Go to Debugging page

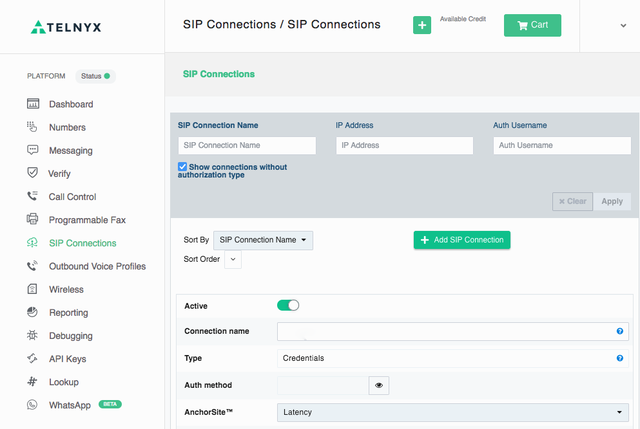coord(71,336)
